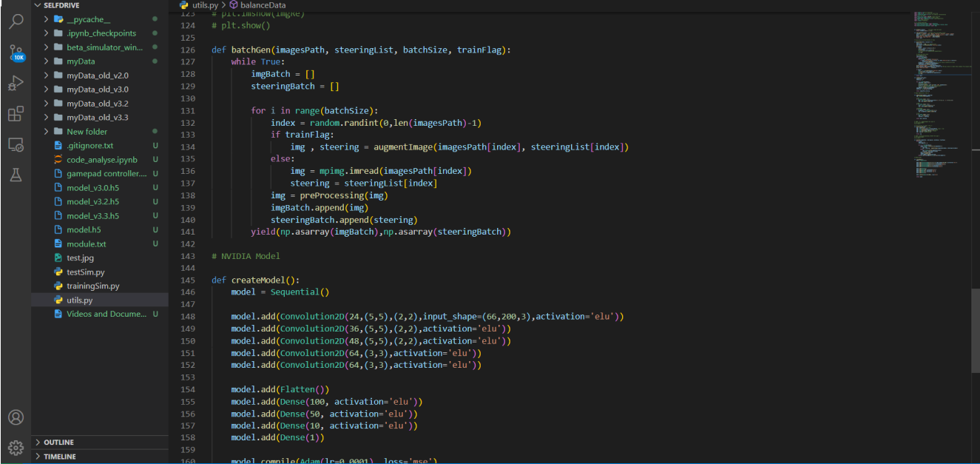The width and height of the screenshot is (980, 464).
Task: Collapse the SELFDRIVE explorer header
Action: (100, 5)
